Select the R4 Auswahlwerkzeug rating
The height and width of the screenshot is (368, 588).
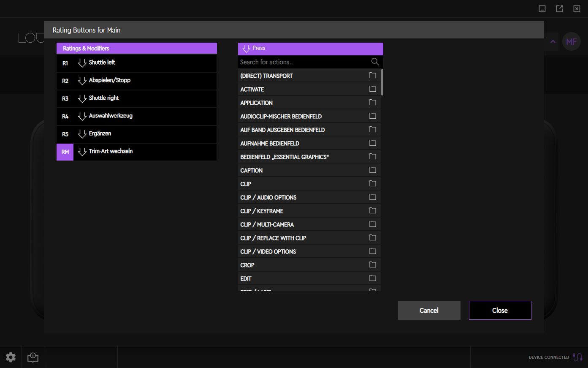click(x=136, y=116)
